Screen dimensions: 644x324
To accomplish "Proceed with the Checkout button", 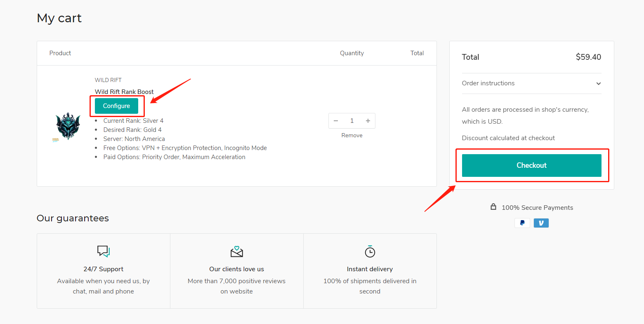I will 531,165.
